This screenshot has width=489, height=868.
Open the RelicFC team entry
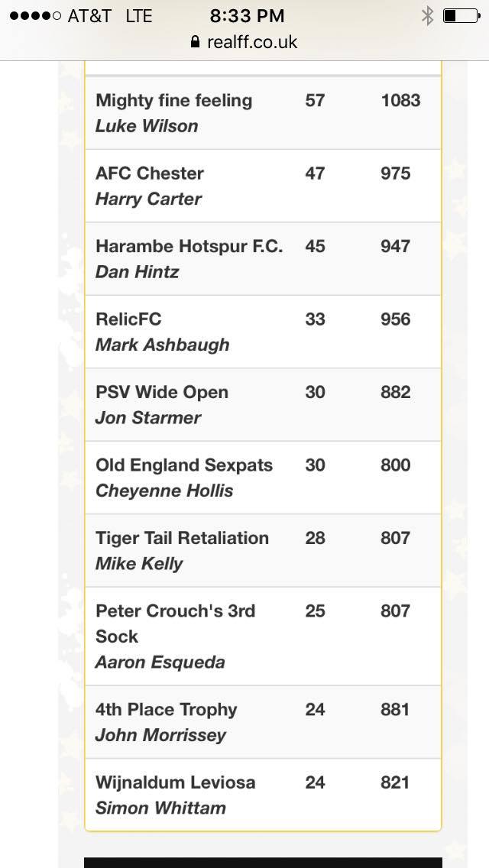pyautogui.click(x=263, y=332)
